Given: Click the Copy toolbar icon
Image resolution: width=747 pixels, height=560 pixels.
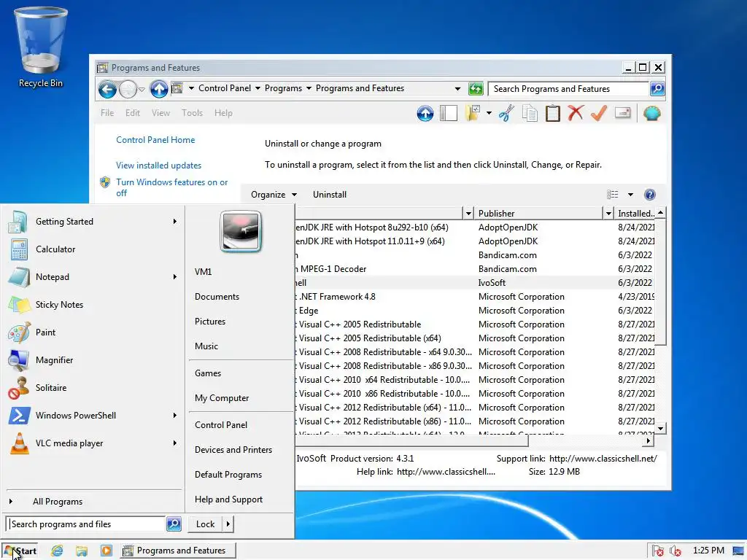Looking at the screenshot, I should pos(530,113).
